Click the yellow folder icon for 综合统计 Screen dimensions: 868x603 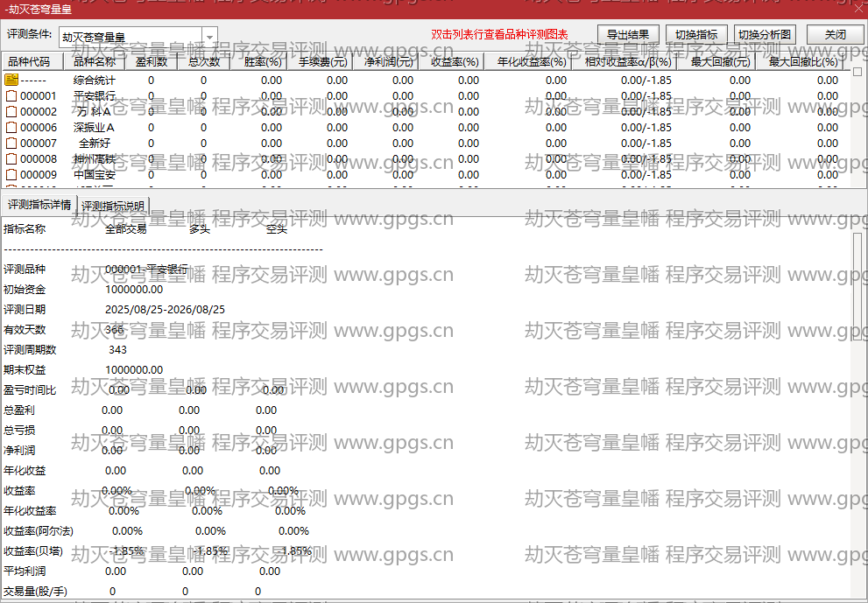[x=11, y=80]
